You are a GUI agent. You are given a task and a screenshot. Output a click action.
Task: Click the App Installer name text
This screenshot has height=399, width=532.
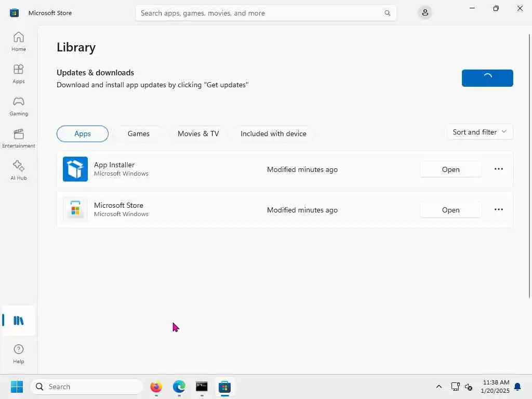point(114,165)
